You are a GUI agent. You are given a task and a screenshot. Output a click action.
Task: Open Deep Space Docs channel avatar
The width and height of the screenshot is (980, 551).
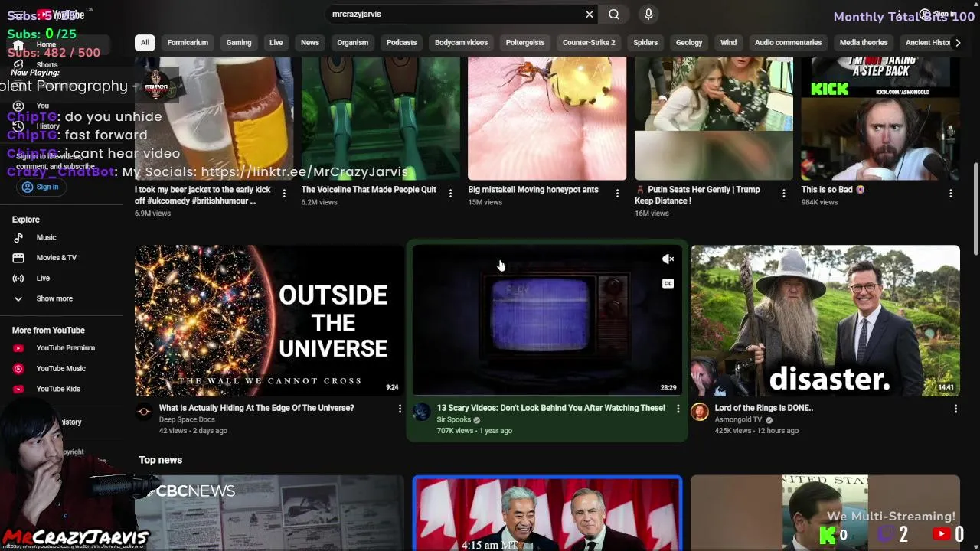[144, 412]
